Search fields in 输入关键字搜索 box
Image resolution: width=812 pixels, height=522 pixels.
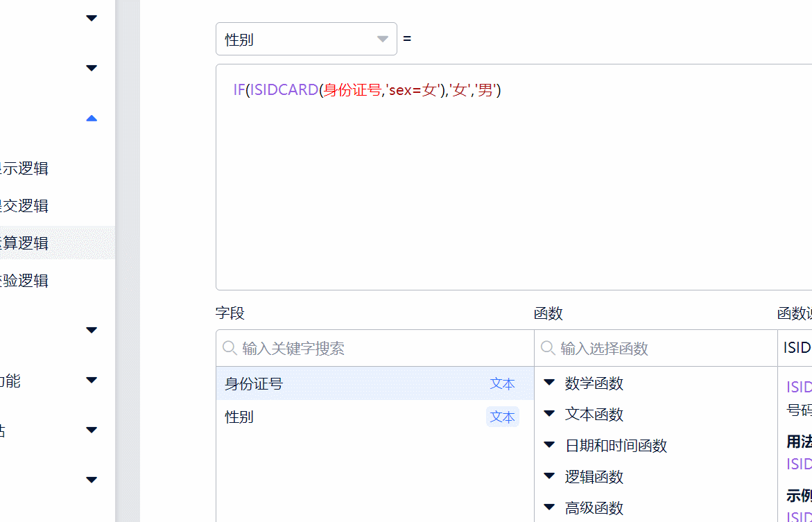pos(381,348)
